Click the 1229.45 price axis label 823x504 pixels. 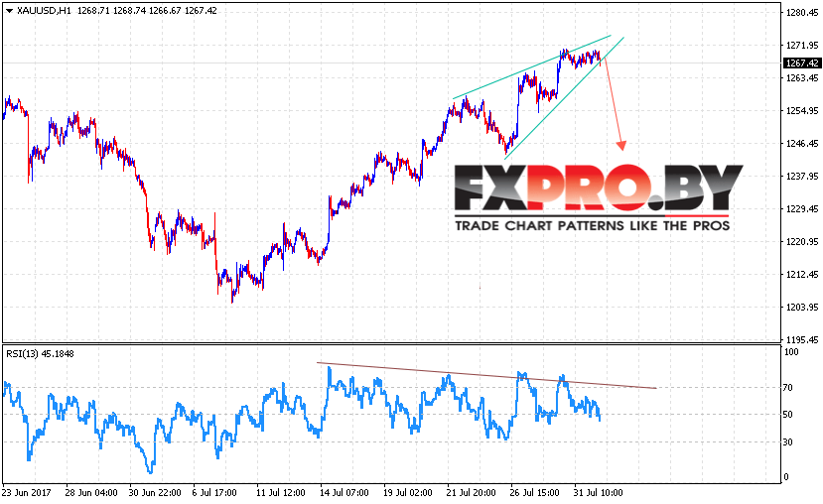click(802, 208)
